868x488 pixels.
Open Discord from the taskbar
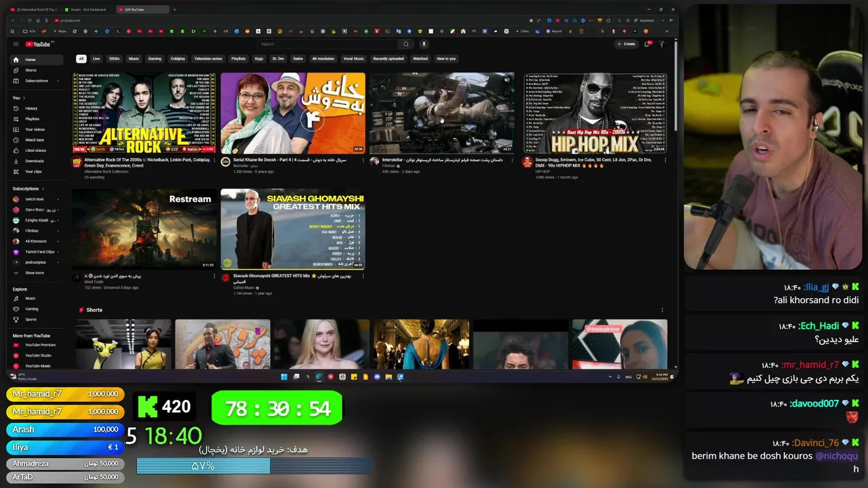(377, 377)
